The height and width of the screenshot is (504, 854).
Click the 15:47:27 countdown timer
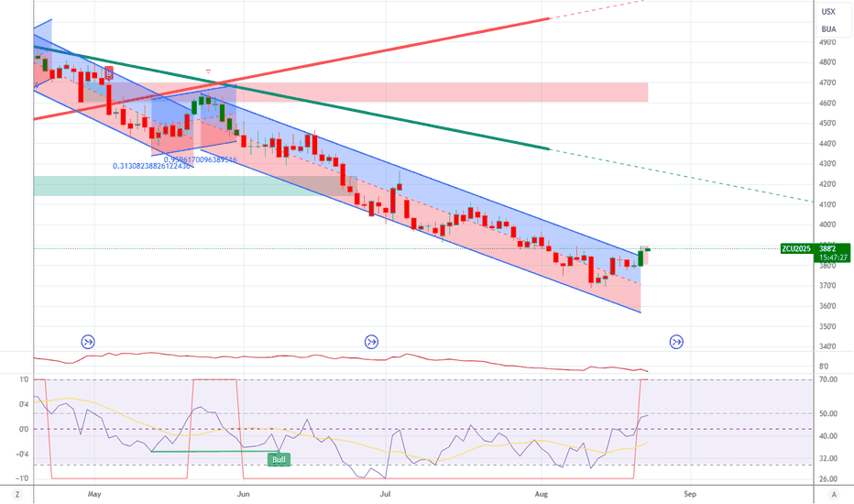click(x=833, y=257)
